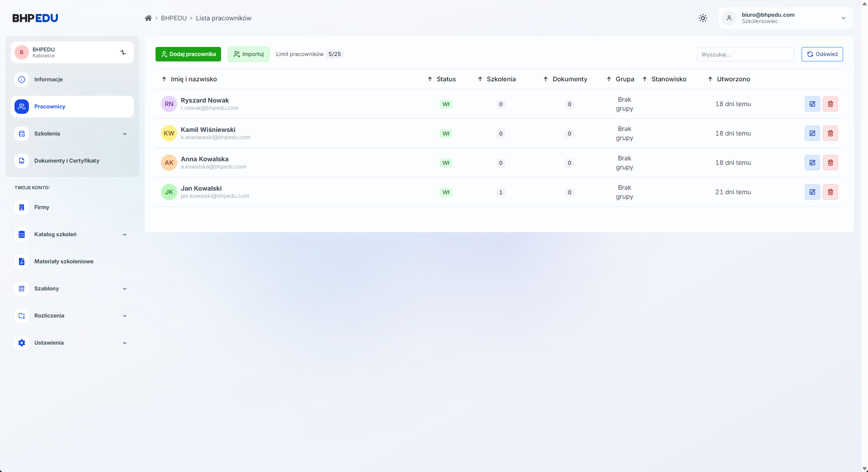The width and height of the screenshot is (868, 472).
Task: Click the edit icon for Anna Kowalska
Action: click(812, 163)
